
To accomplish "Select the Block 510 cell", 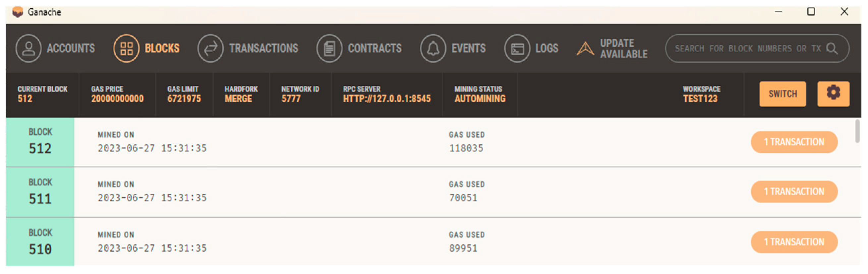I will point(40,242).
